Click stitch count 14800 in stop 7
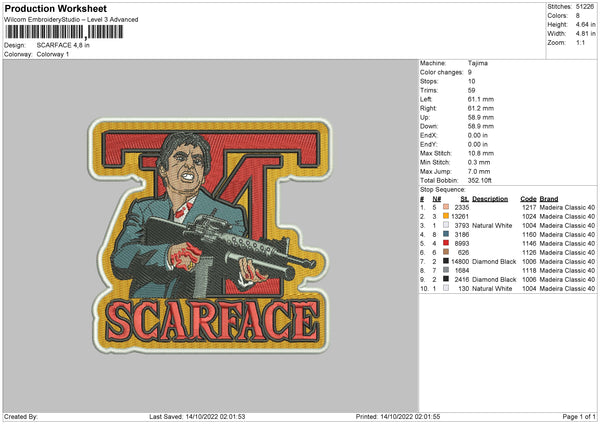The height and width of the screenshot is (424, 600). (460, 262)
